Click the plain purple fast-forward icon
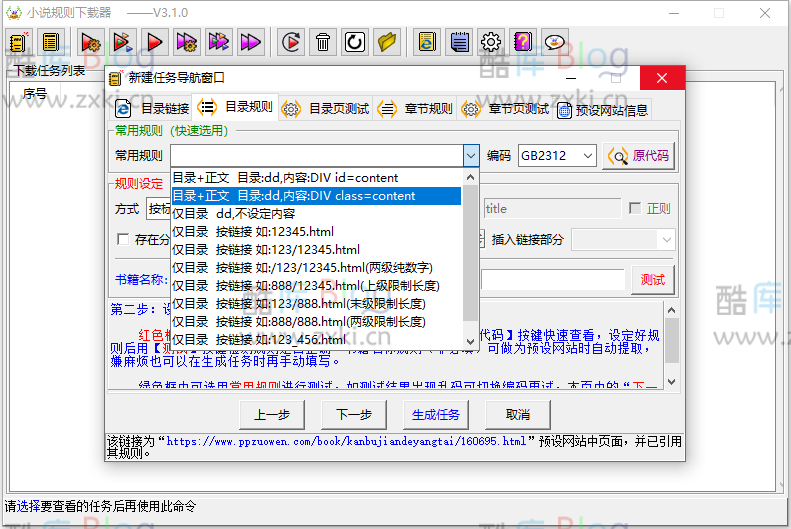The height and width of the screenshot is (529, 791). 251,42
